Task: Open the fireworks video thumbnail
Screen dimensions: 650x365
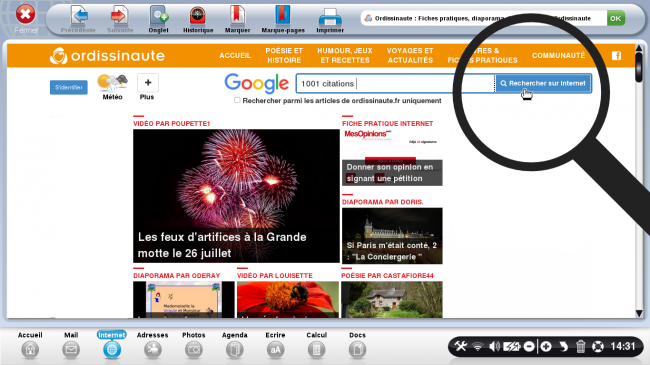Action: [236, 196]
